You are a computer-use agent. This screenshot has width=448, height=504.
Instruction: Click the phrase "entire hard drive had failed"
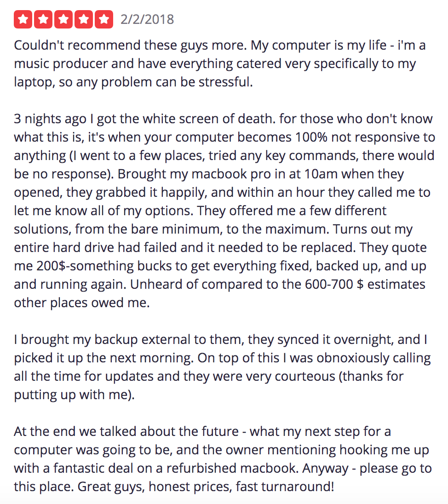coord(95,247)
